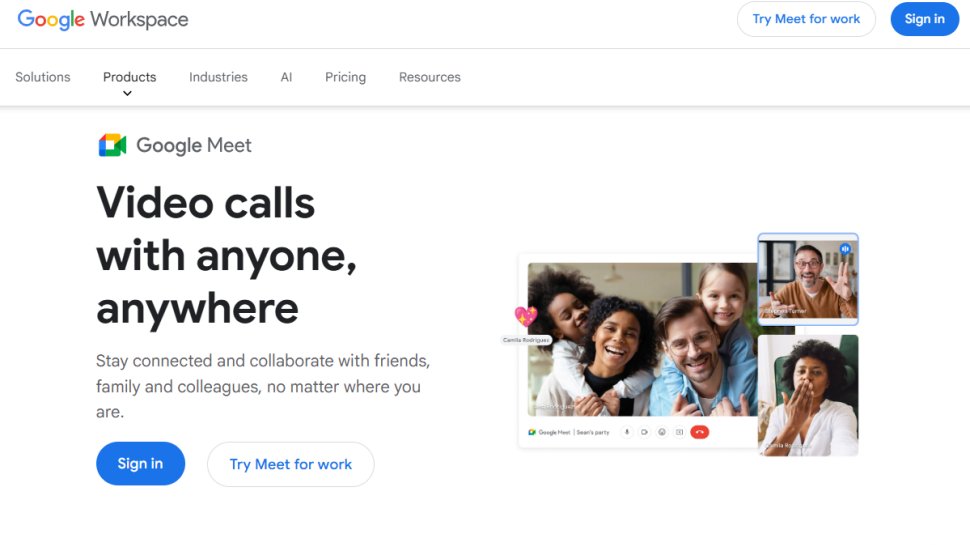Click small Google Meet logo beside Sean's party
970x545 pixels.
click(531, 432)
